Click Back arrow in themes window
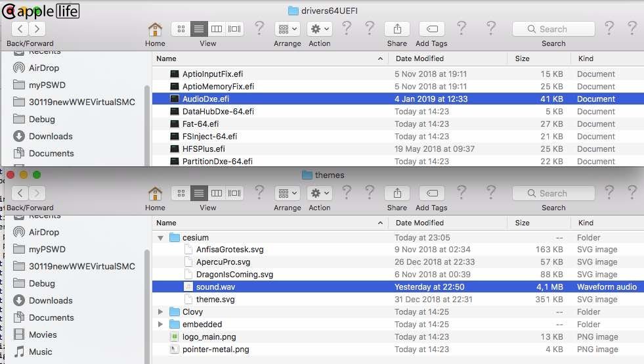The width and height of the screenshot is (644, 364). (x=20, y=193)
